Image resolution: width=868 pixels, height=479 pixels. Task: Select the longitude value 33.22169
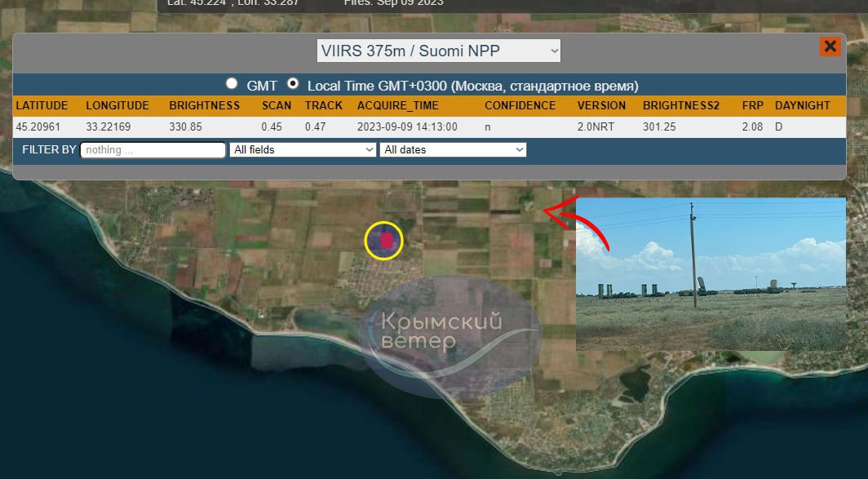coord(108,126)
